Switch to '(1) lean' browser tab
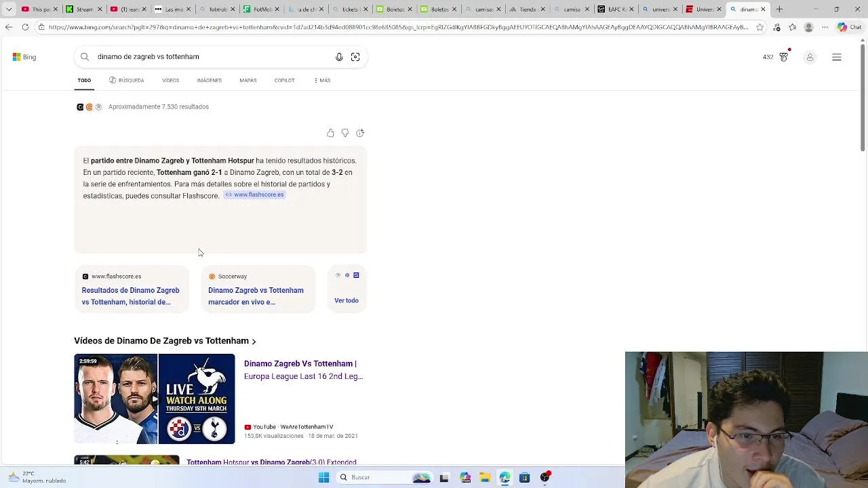The height and width of the screenshot is (488, 868). [127, 9]
